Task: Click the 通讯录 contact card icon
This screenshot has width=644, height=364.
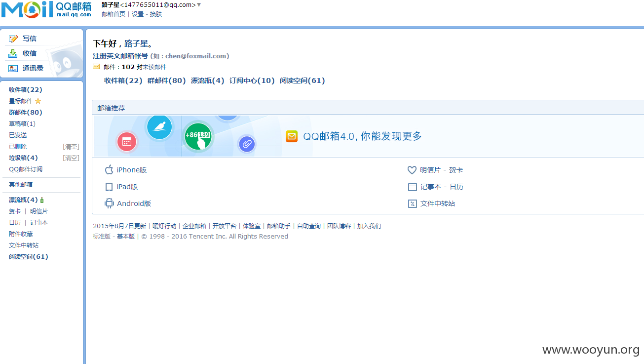Action: point(13,69)
